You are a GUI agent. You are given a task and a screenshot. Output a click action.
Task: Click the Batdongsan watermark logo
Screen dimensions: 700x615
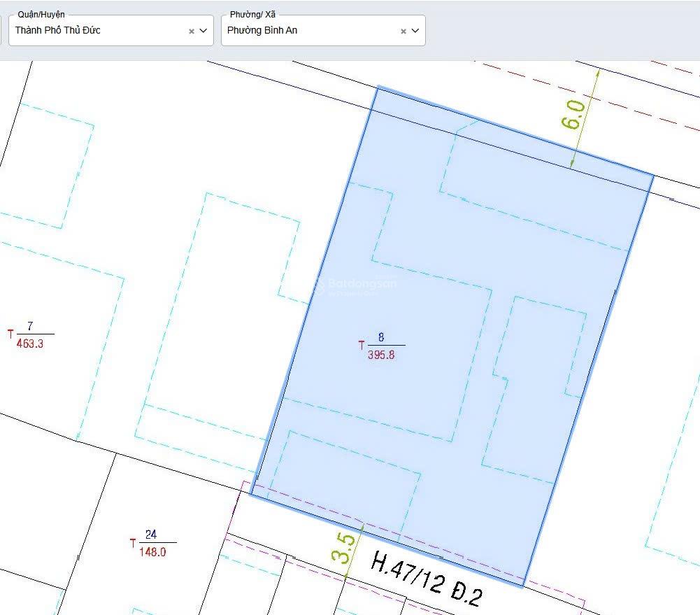355,284
